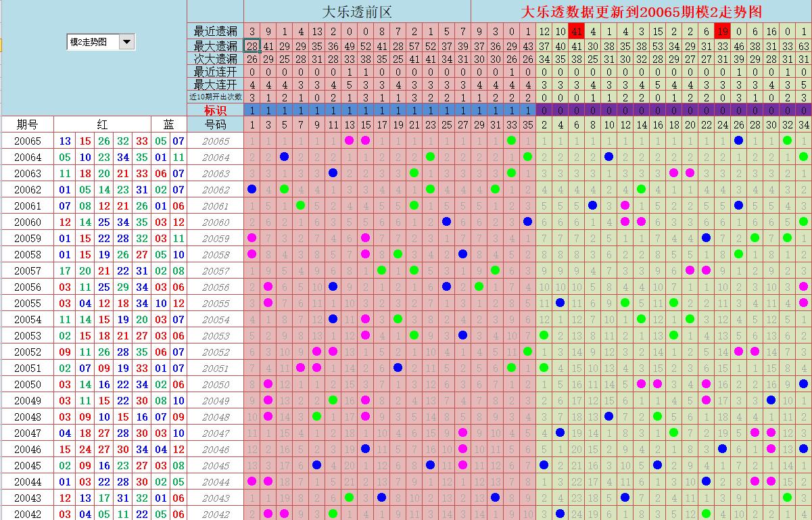This screenshot has width=812, height=520.
Task: Click the magenta dot in row 20059 under number 1
Action: 252,238
